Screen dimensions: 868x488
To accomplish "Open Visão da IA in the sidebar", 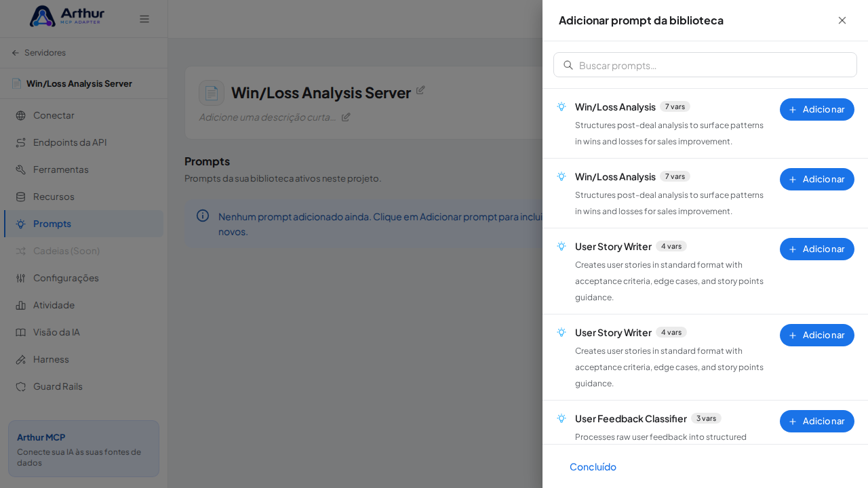I will (84, 332).
